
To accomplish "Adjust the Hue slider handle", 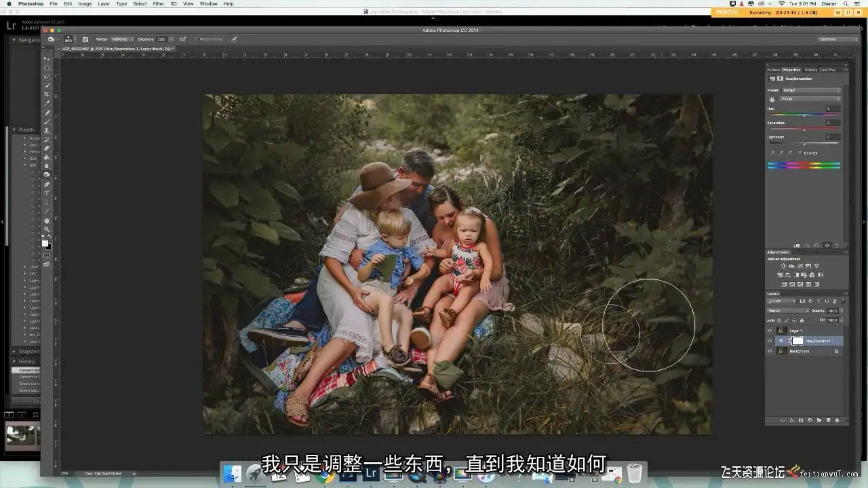I will click(804, 116).
